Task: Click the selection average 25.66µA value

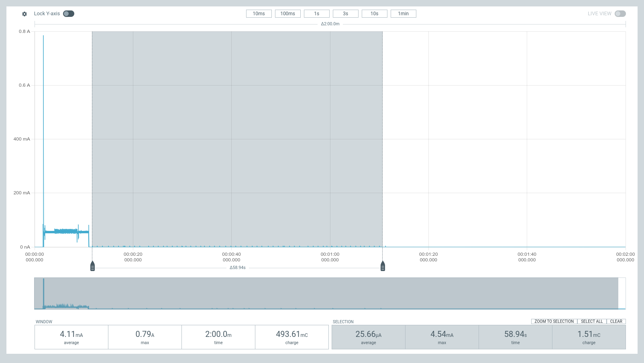Action: pos(368,334)
